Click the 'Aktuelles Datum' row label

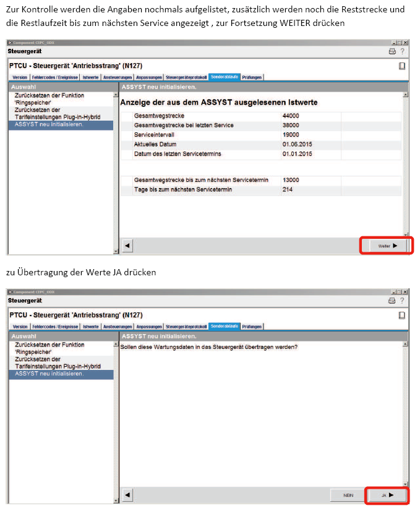coord(155,144)
